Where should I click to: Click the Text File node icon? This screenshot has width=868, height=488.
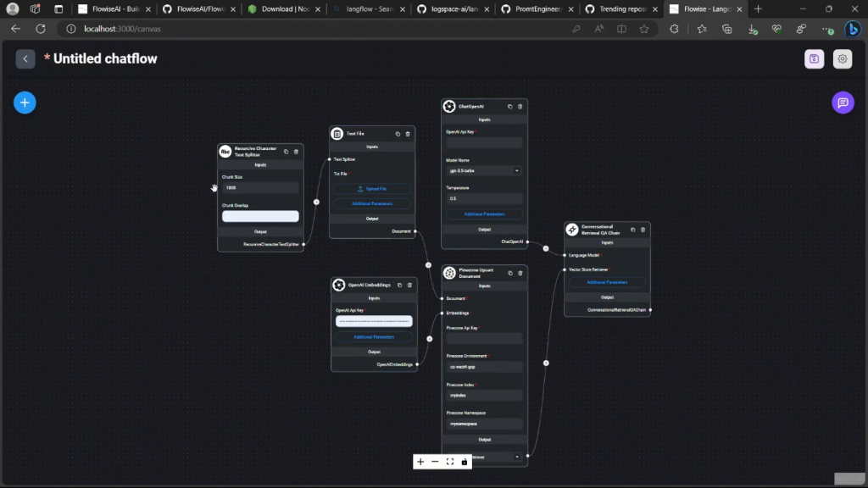click(337, 134)
